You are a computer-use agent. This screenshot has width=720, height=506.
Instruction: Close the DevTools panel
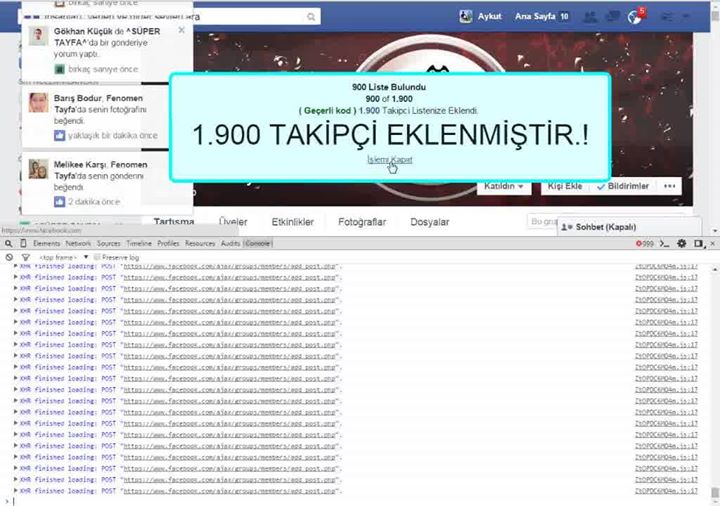[713, 243]
